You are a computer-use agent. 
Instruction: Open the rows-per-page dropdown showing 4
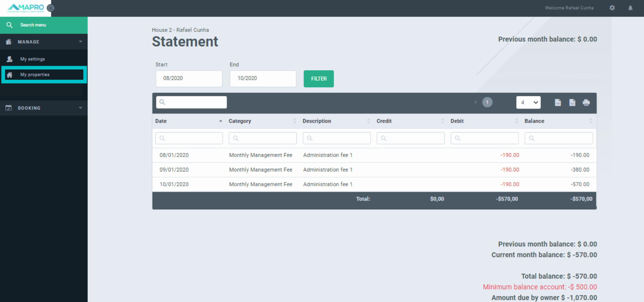coord(528,103)
